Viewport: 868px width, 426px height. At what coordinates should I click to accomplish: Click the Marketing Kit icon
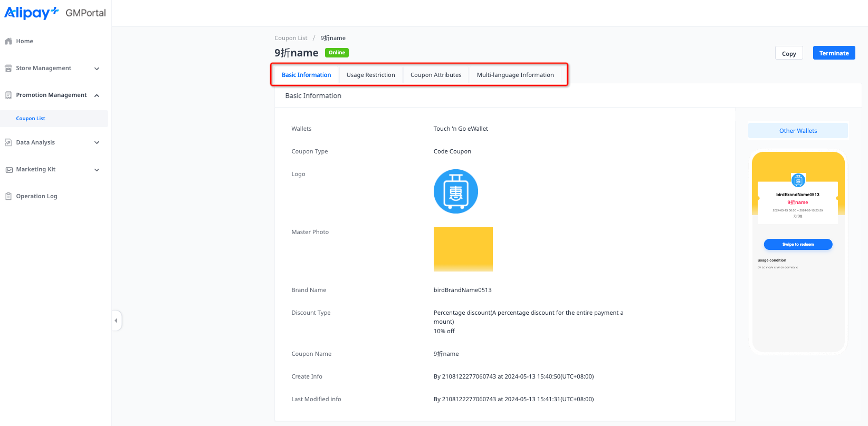pyautogui.click(x=8, y=170)
